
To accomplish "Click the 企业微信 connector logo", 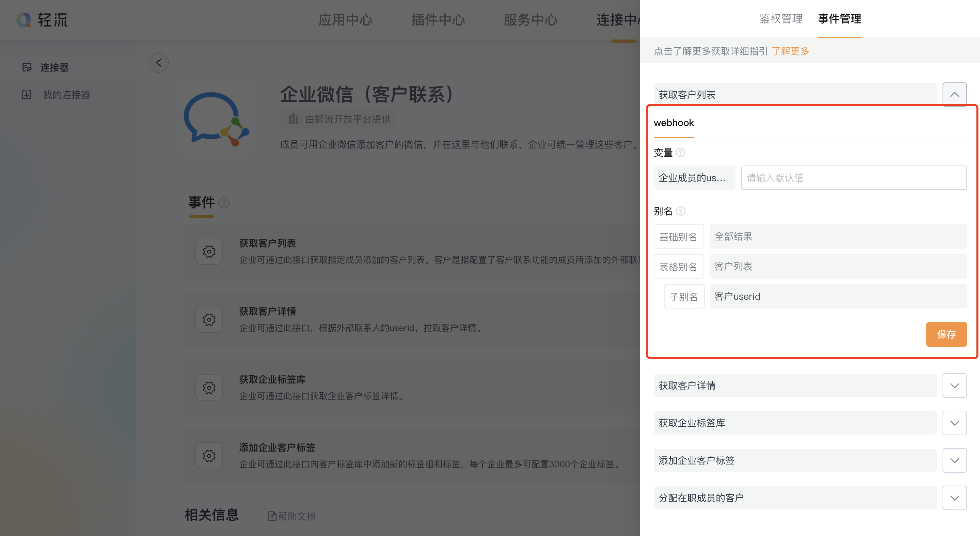I will [217, 119].
